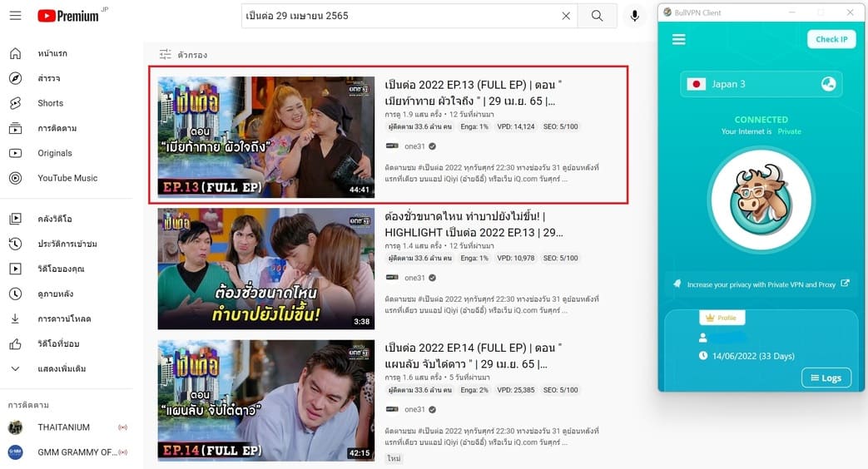
Task: Open EP.14 FULL EP video title
Action: [x=473, y=356]
